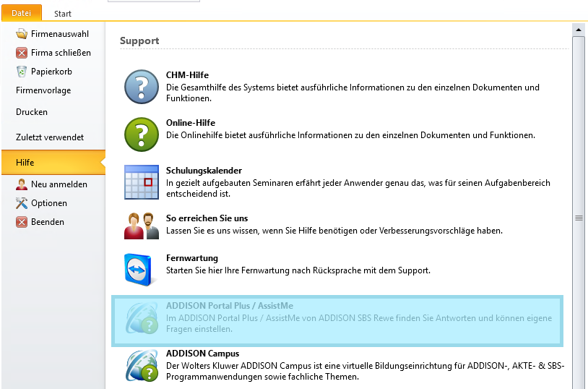The height and width of the screenshot is (389, 588).
Task: Click the Beenden label text
Action: (48, 222)
